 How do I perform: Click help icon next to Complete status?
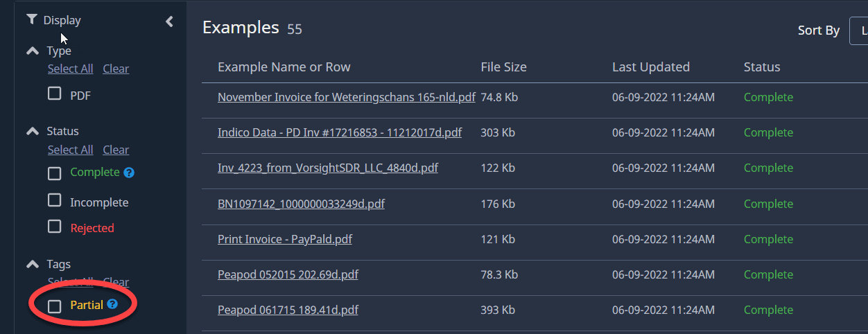[128, 173]
